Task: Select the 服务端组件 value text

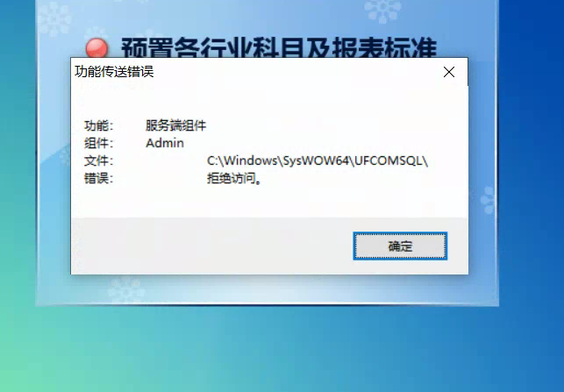Action: click(176, 125)
